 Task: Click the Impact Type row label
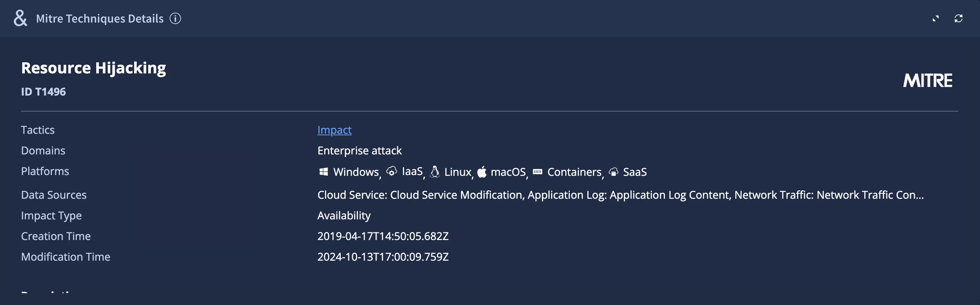pos(51,216)
